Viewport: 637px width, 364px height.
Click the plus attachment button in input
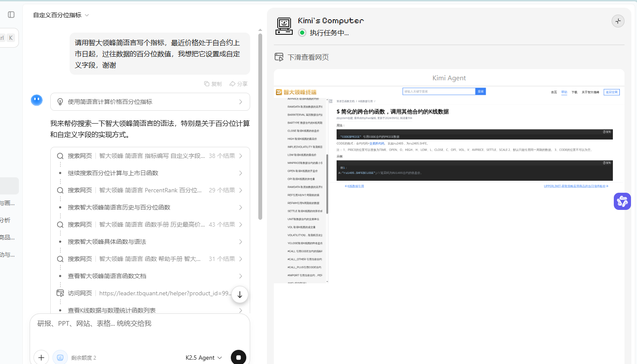coord(41,357)
